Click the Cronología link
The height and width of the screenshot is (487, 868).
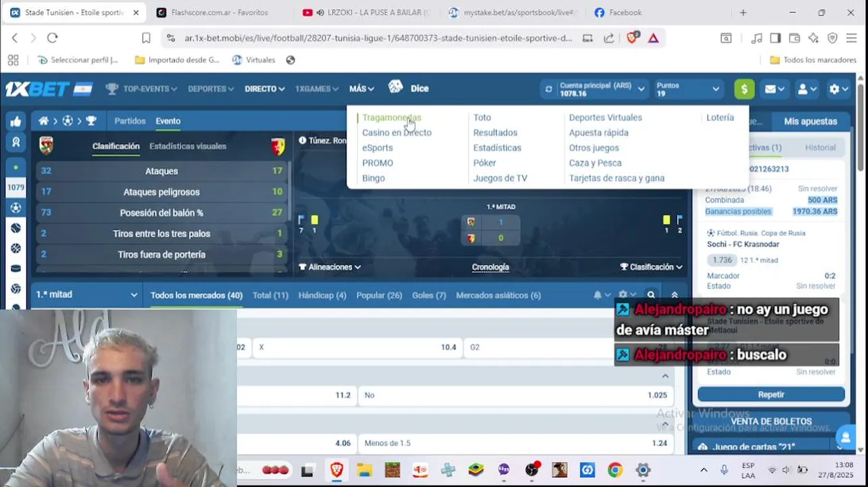pyautogui.click(x=490, y=267)
